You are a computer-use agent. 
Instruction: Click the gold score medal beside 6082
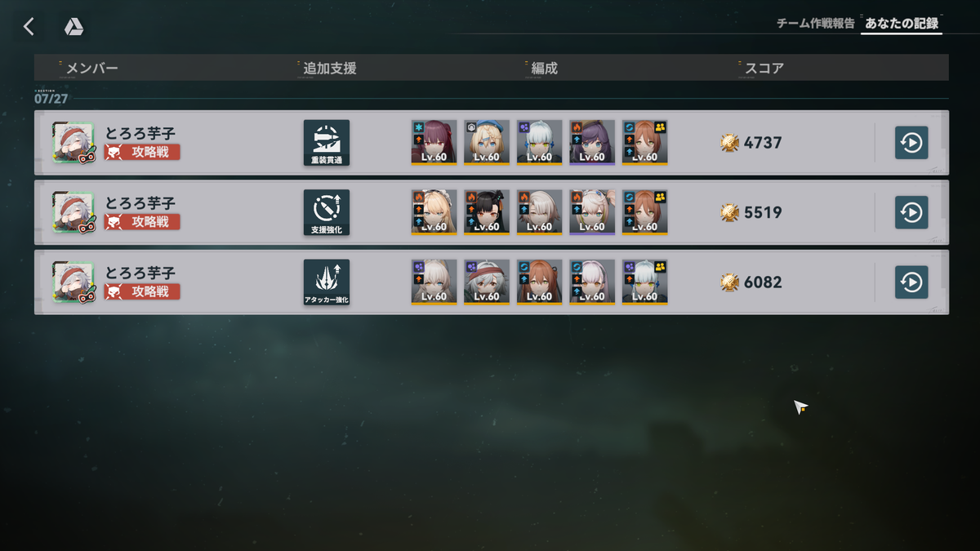coord(729,282)
